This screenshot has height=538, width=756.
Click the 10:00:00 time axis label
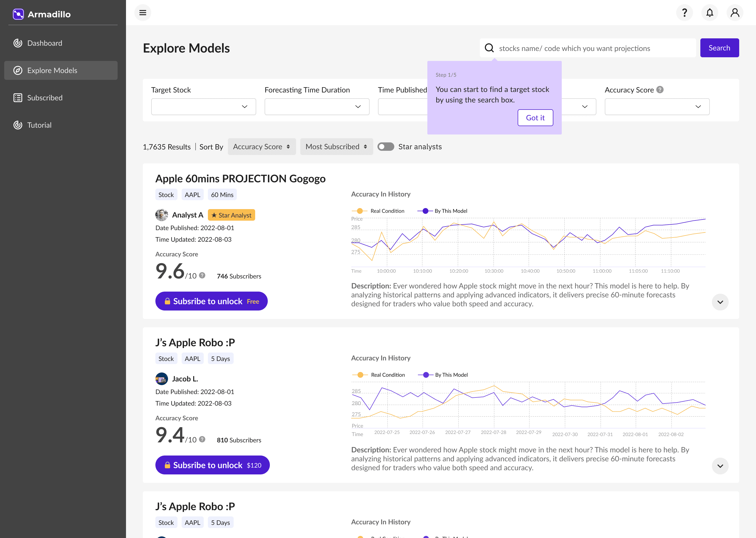coord(386,271)
